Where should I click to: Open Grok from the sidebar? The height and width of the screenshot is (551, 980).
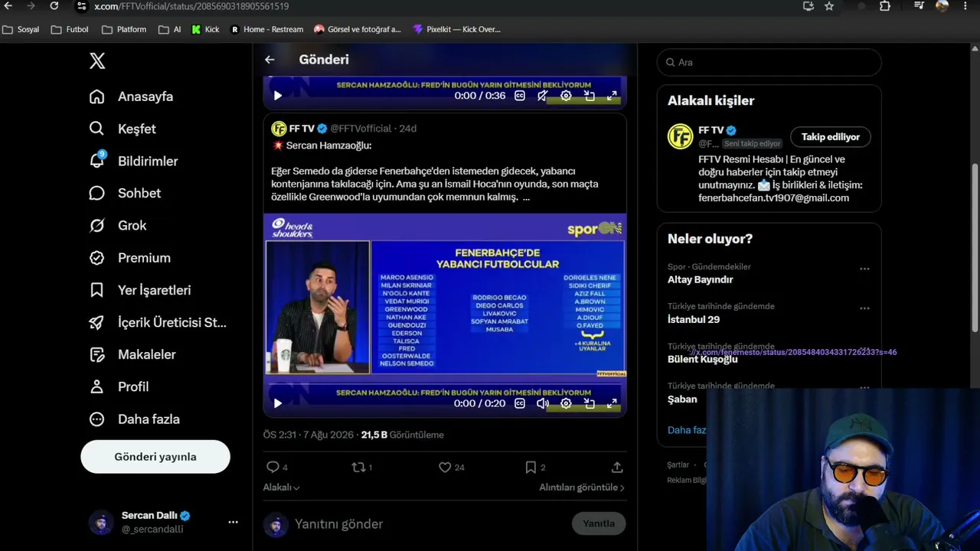click(117, 225)
